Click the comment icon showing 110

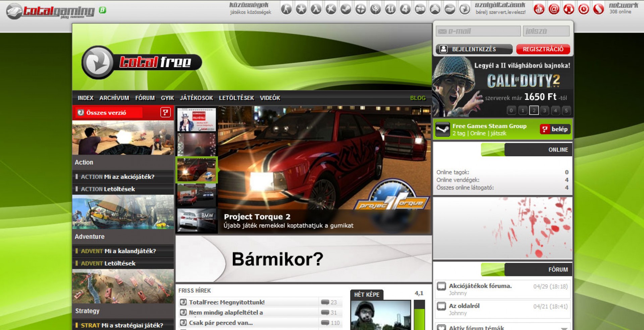click(x=325, y=323)
